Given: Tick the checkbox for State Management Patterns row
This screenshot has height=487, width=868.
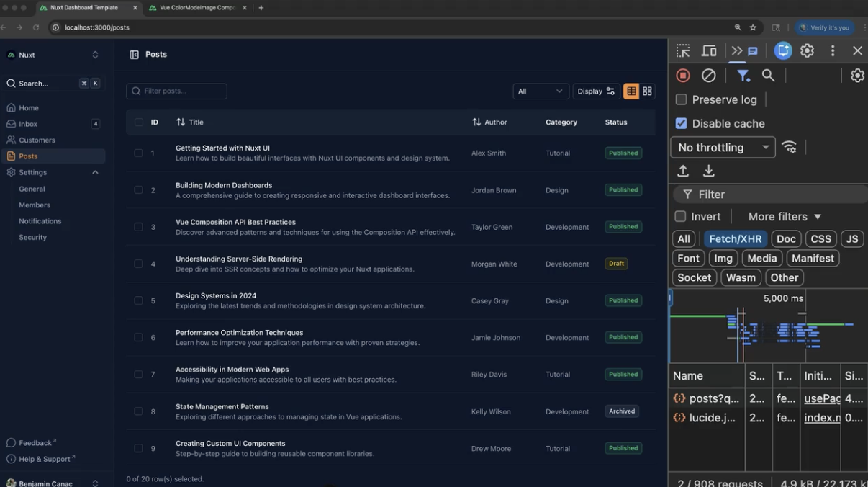Looking at the screenshot, I should pos(138,411).
